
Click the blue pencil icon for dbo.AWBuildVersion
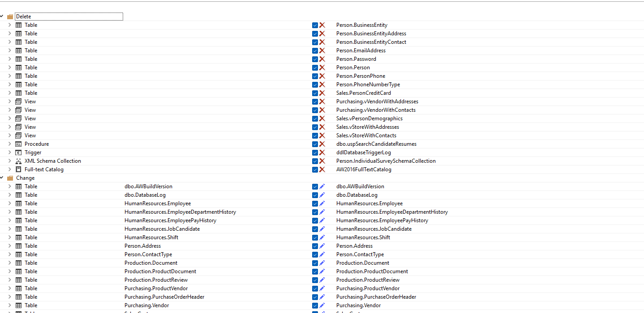point(322,186)
